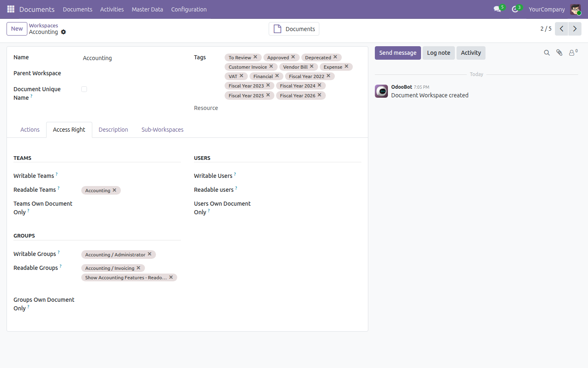This screenshot has height=368, width=588.
Task: Open the apps grid menu icon
Action: [11, 9]
